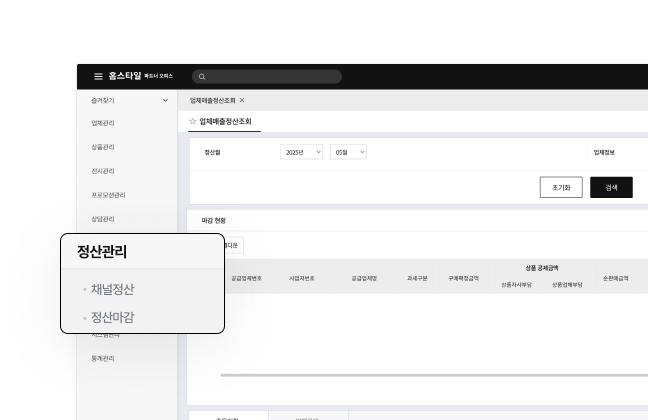648x420 pixels.
Task: Select 정산마감 under 정산관리
Action: tap(112, 317)
